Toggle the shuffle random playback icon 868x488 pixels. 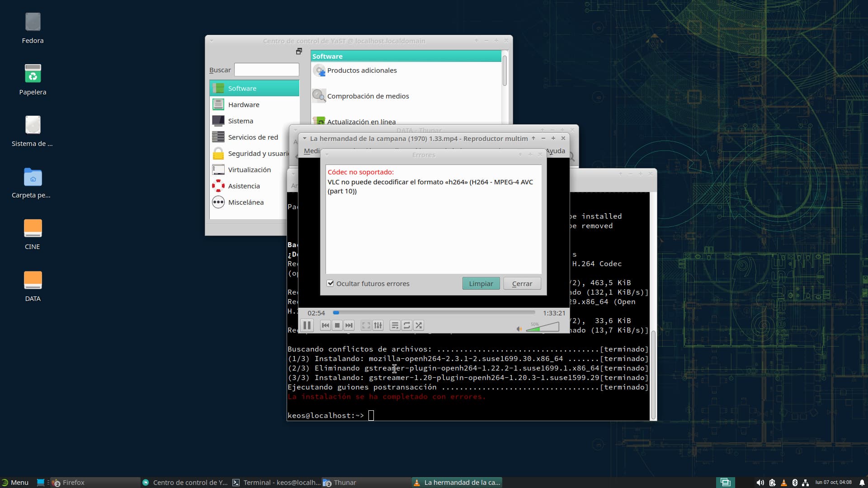[419, 325]
